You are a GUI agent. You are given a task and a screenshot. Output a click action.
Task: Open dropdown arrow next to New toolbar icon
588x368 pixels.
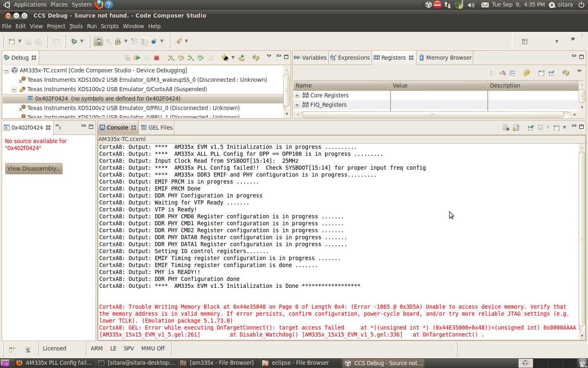20,41
